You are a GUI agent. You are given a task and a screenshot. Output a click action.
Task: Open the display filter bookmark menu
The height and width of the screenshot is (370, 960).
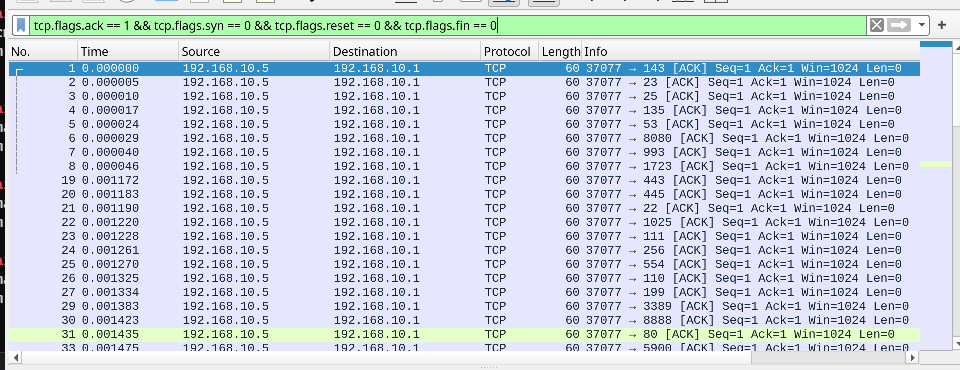click(x=21, y=25)
